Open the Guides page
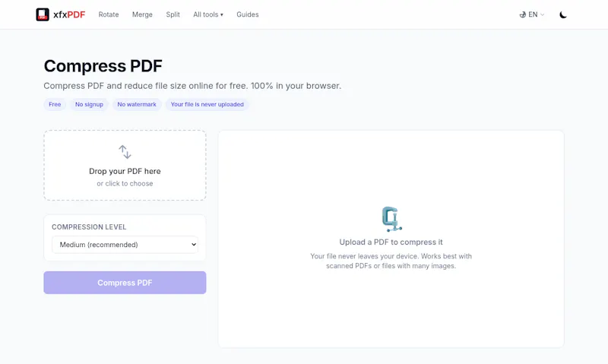The height and width of the screenshot is (364, 608). click(248, 14)
